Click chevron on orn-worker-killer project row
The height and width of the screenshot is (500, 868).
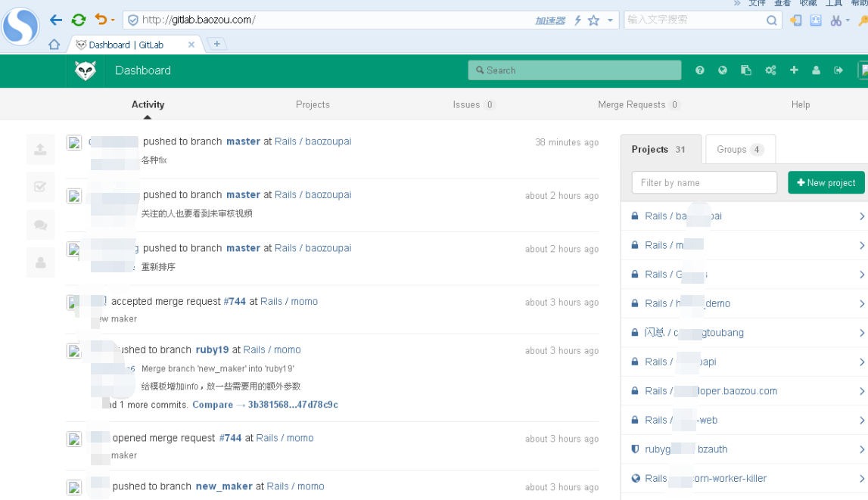[x=862, y=478]
